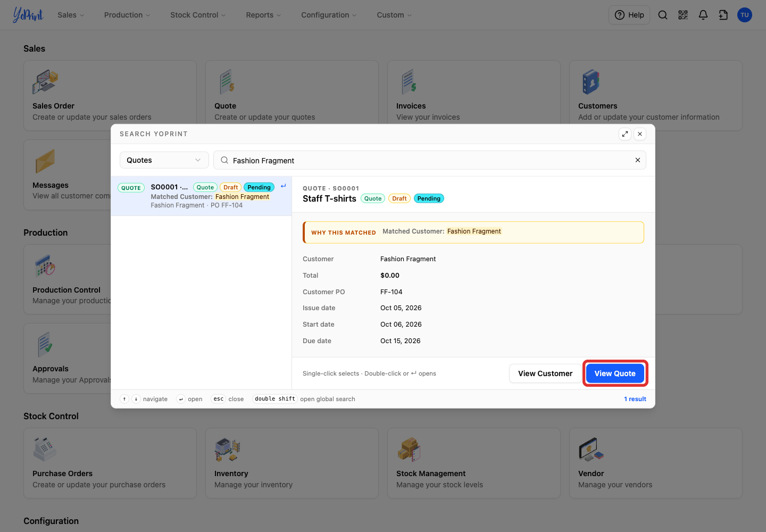Expand the Sales menu
The width and height of the screenshot is (766, 532).
(71, 15)
